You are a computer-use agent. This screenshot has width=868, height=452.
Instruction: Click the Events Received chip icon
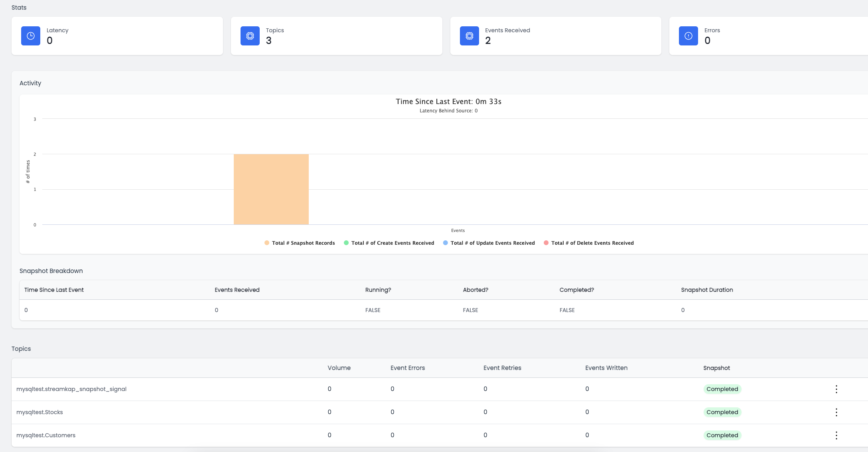pos(470,36)
